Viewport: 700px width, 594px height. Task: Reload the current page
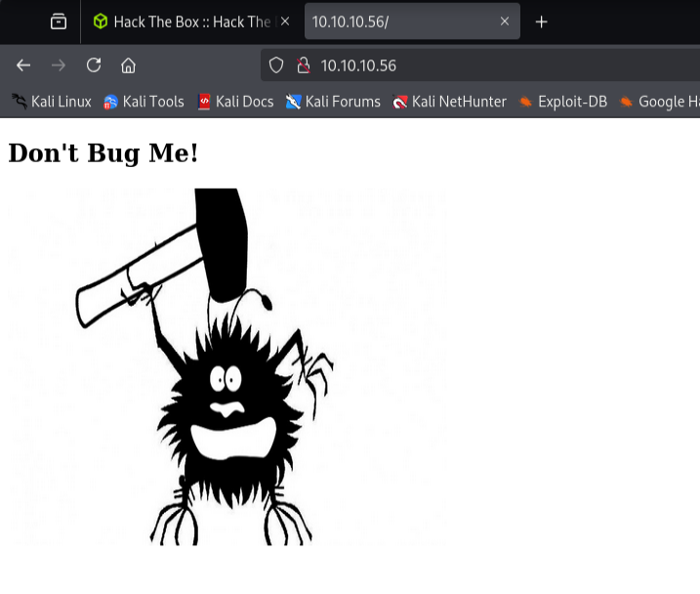point(94,65)
